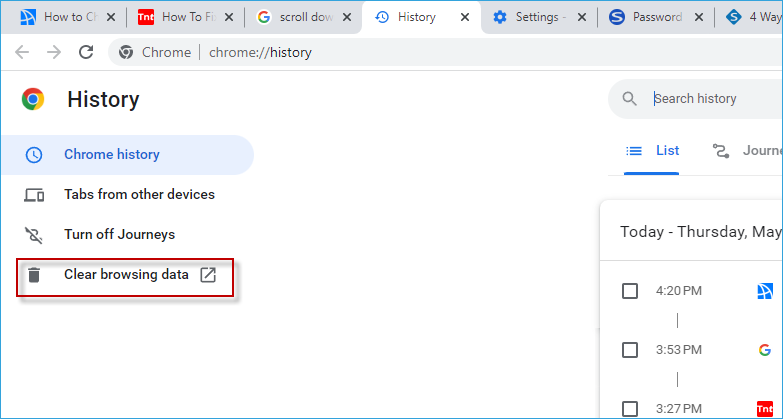Reload the page with refresh icon
The image size is (783, 419).
(x=86, y=52)
